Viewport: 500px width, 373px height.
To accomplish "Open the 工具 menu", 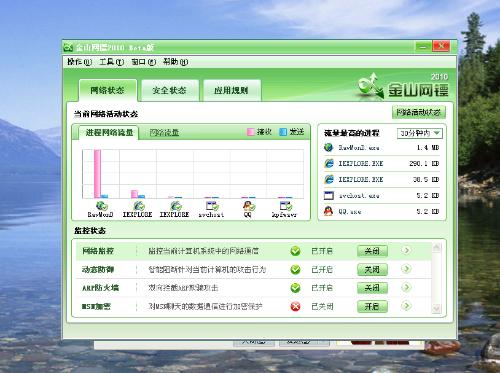I will [x=111, y=62].
